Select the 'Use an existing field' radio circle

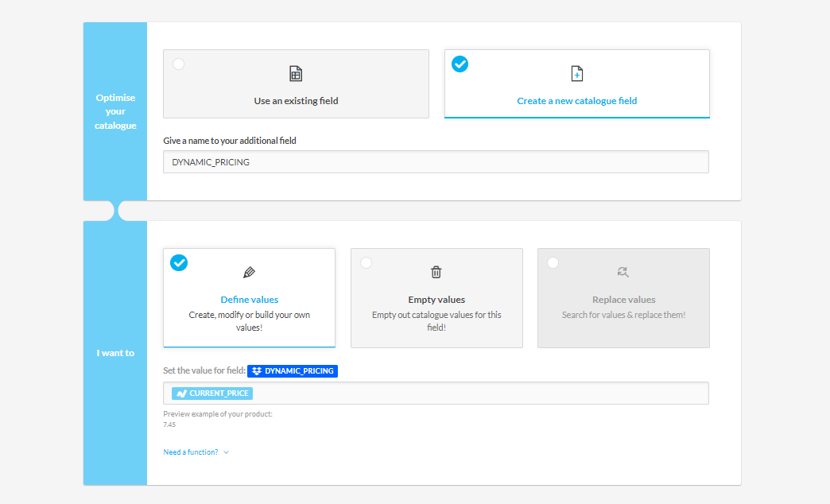[179, 64]
